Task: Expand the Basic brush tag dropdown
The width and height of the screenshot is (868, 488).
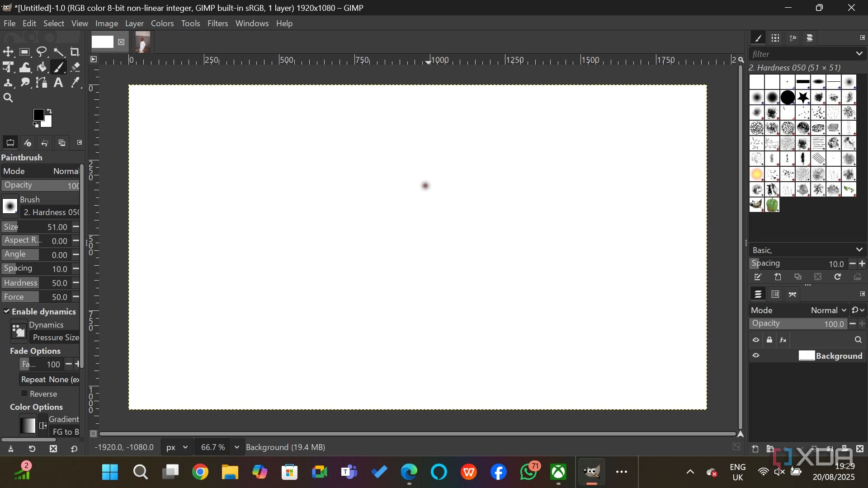Action: click(x=859, y=250)
